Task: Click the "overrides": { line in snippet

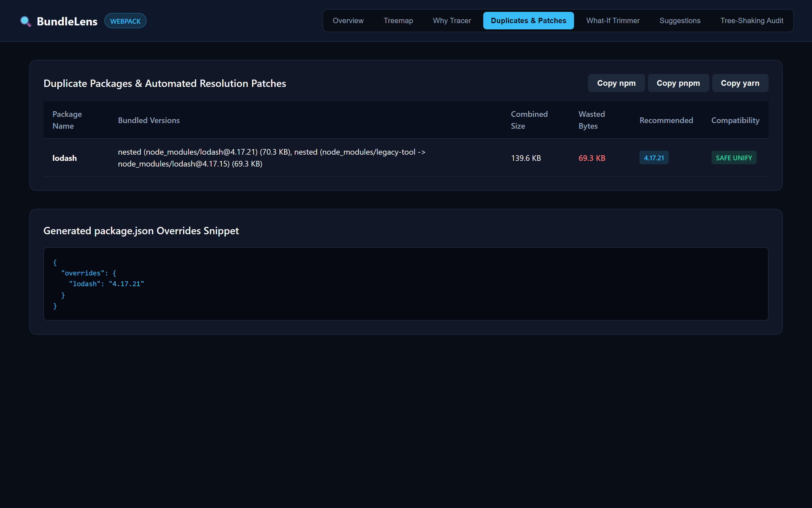Action: [89, 273]
